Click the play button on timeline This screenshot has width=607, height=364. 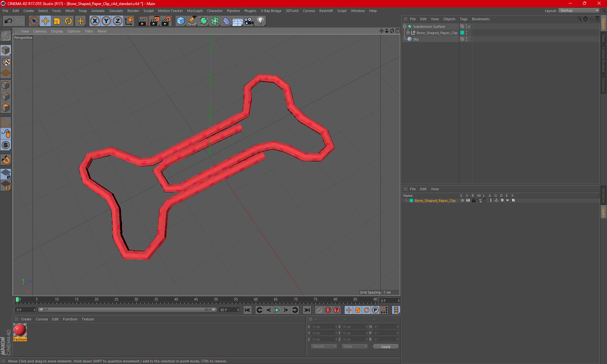point(277,310)
